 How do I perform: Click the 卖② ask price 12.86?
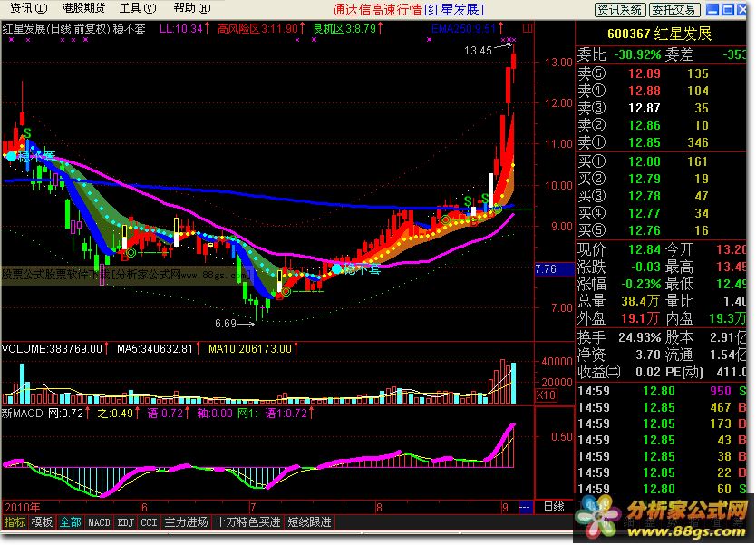pyautogui.click(x=645, y=126)
